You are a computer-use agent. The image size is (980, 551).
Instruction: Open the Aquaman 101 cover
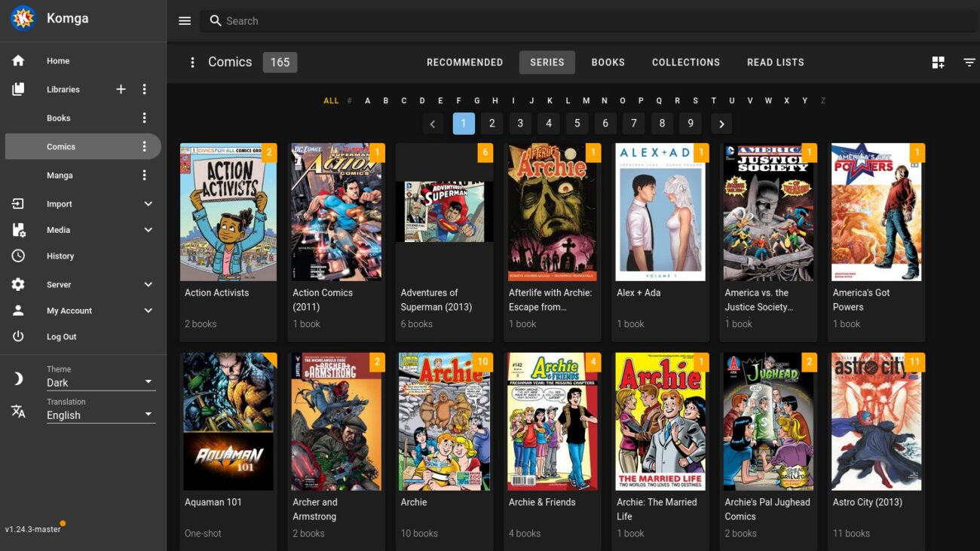(228, 422)
